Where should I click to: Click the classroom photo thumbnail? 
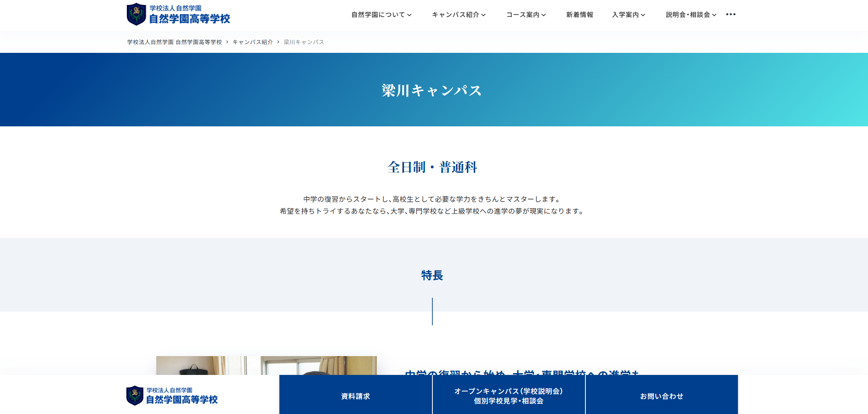pos(266,365)
